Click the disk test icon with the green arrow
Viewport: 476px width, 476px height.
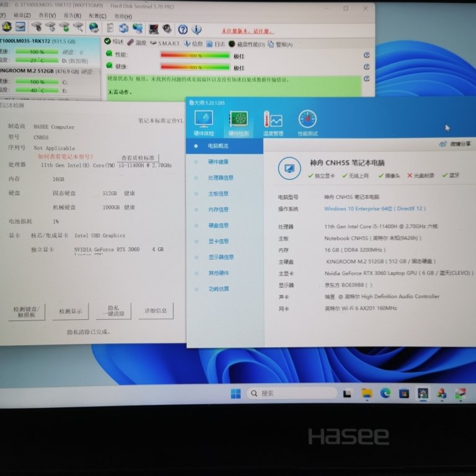click(64, 27)
